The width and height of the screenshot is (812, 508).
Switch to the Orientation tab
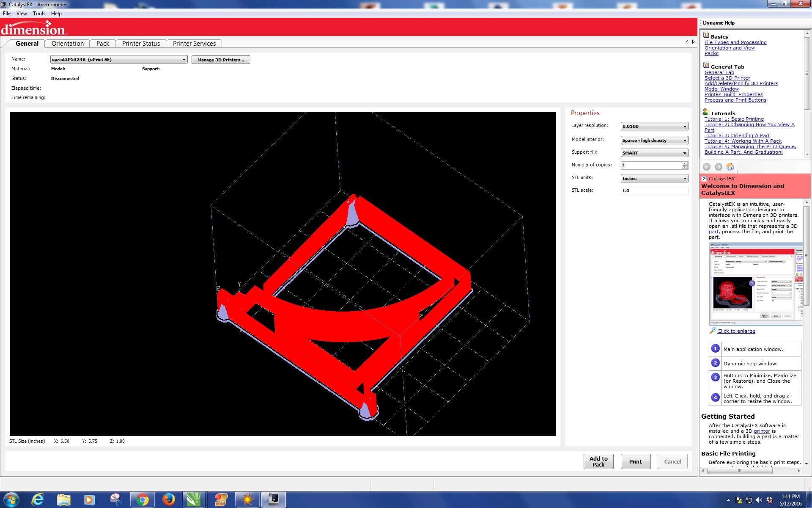[x=68, y=44]
